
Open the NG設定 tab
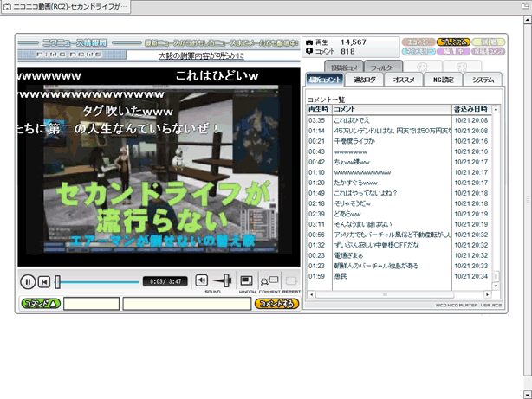443,80
